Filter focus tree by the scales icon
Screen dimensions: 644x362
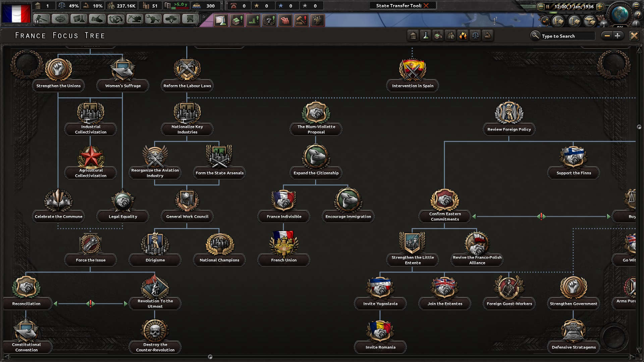point(476,36)
